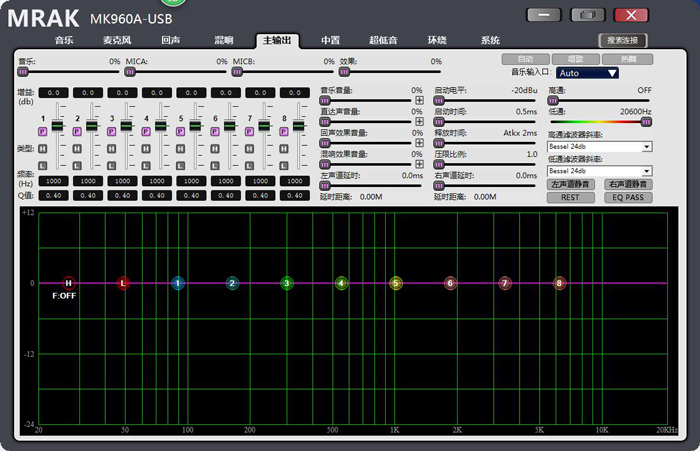Click the P type button for band 1
The width and height of the screenshot is (700, 451).
43,131
